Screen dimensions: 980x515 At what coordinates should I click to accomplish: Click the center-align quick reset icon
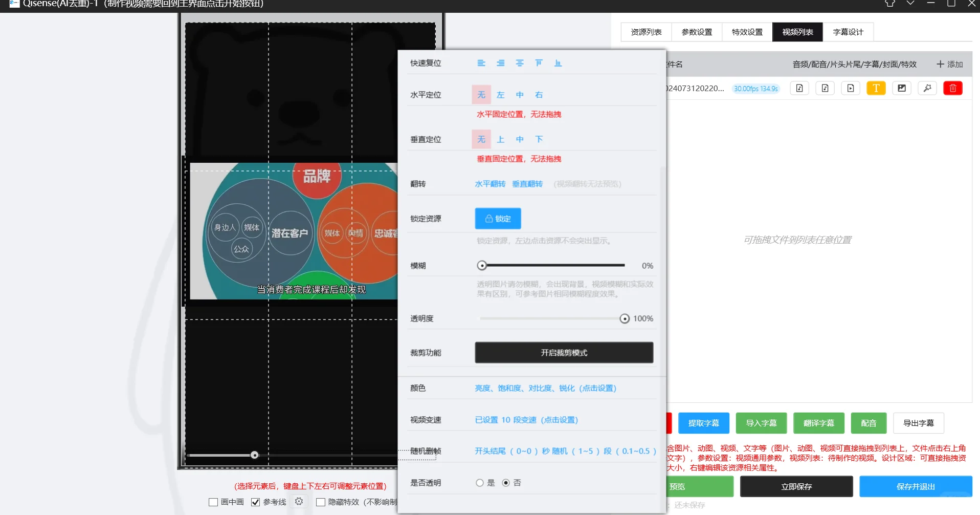tap(520, 63)
